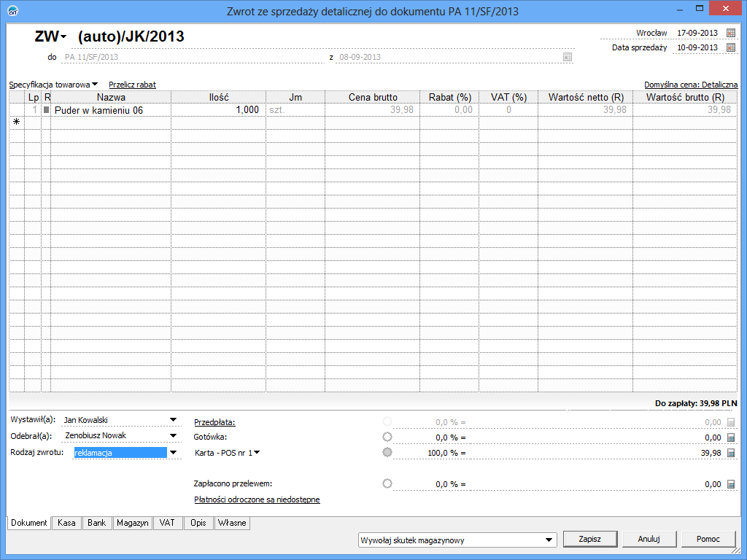Expand the Wystawił(a) dropdown
The image size is (747, 560).
click(173, 419)
